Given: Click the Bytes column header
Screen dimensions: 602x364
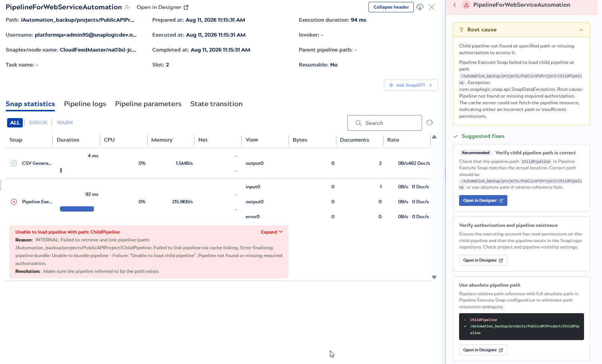Looking at the screenshot, I should click(x=300, y=140).
